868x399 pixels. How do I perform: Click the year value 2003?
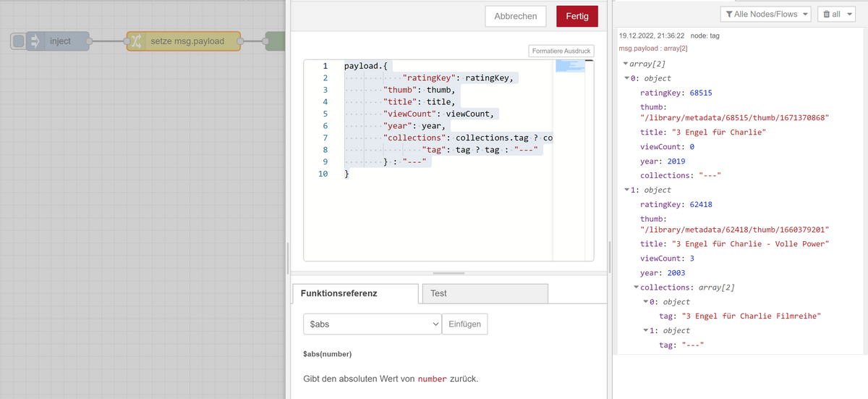coord(676,273)
